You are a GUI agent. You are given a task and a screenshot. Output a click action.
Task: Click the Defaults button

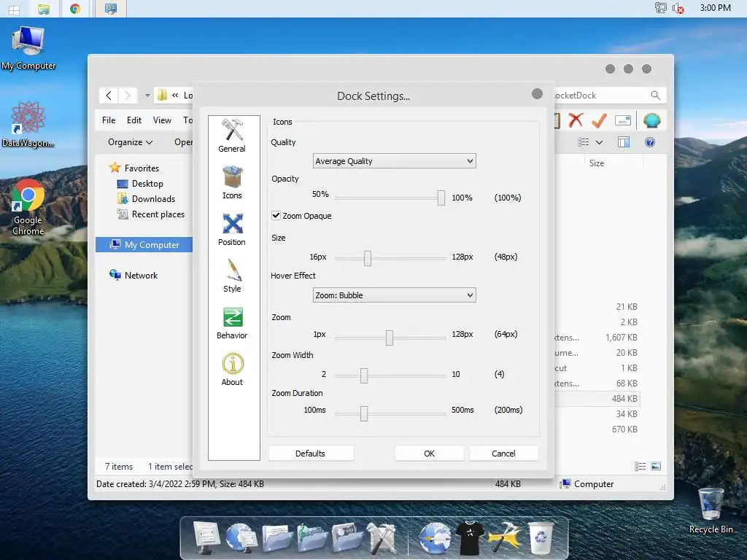(x=311, y=454)
